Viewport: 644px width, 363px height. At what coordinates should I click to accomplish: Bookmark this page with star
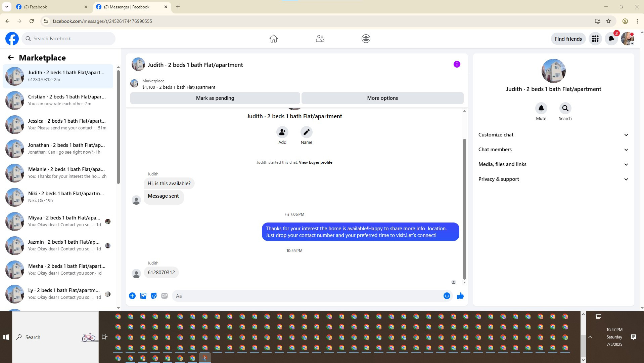(x=608, y=21)
